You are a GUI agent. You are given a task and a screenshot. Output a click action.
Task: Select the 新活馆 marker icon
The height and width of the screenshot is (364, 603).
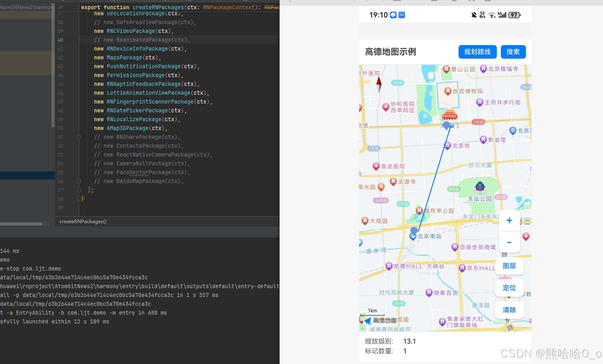click(x=483, y=140)
